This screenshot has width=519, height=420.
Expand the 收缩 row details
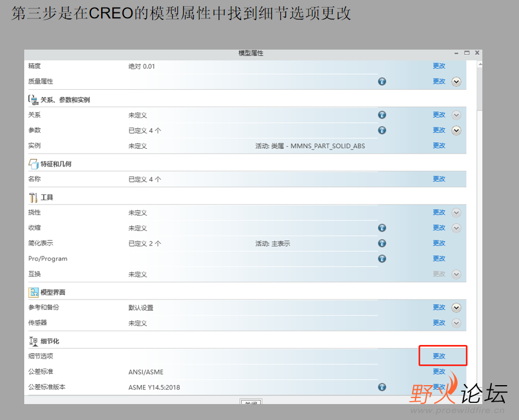(x=456, y=228)
